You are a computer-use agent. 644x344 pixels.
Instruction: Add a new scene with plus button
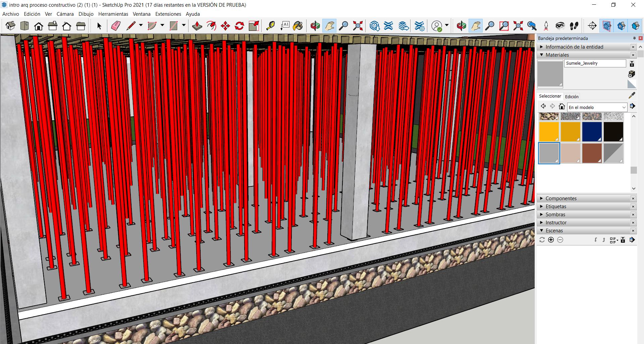[x=551, y=240]
